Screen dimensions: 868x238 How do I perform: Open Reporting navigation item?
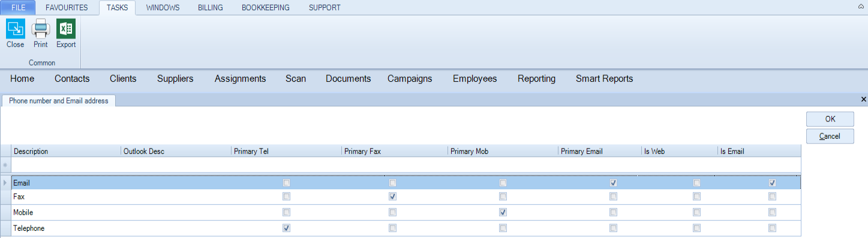536,79
